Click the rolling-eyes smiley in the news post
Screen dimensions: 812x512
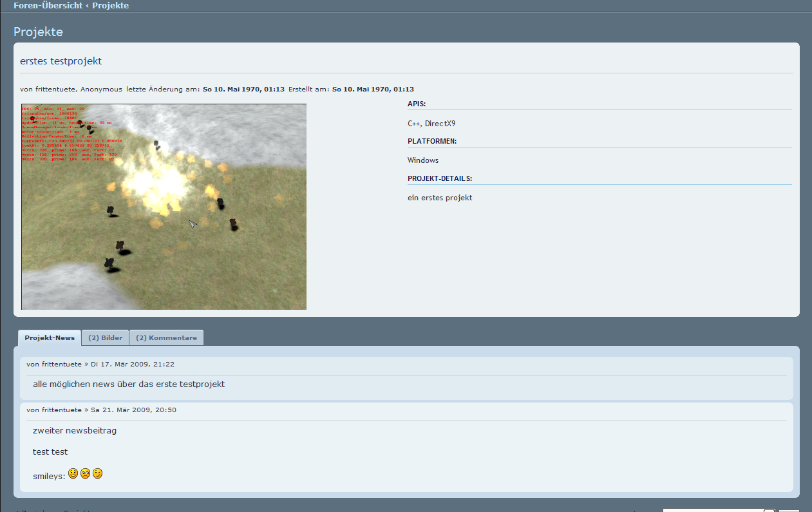pos(85,474)
